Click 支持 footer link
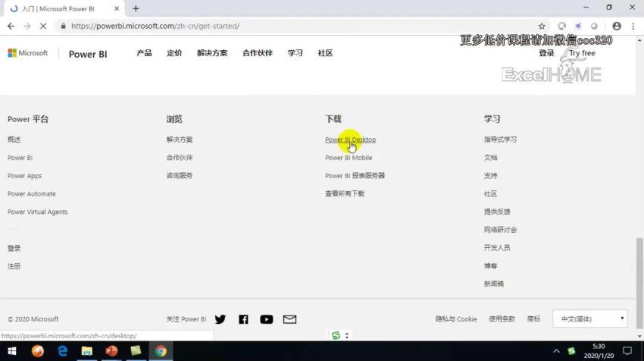The height and width of the screenshot is (361, 644). tap(490, 175)
